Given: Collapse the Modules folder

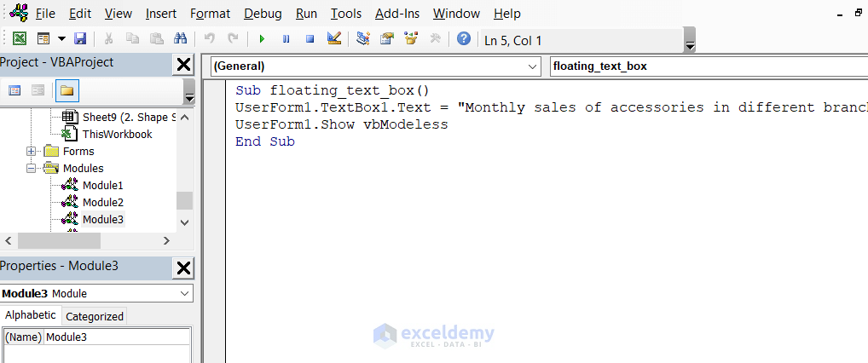Looking at the screenshot, I should 32,169.
